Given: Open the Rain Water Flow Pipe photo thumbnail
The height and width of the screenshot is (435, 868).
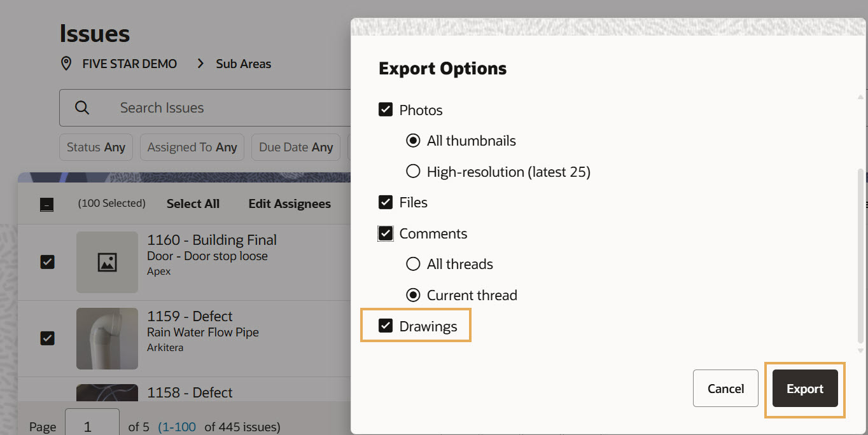Looking at the screenshot, I should point(107,338).
